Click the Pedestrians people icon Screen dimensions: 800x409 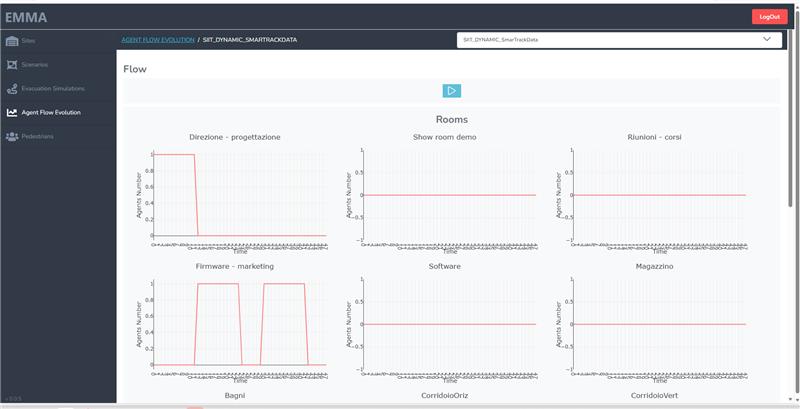[12, 136]
